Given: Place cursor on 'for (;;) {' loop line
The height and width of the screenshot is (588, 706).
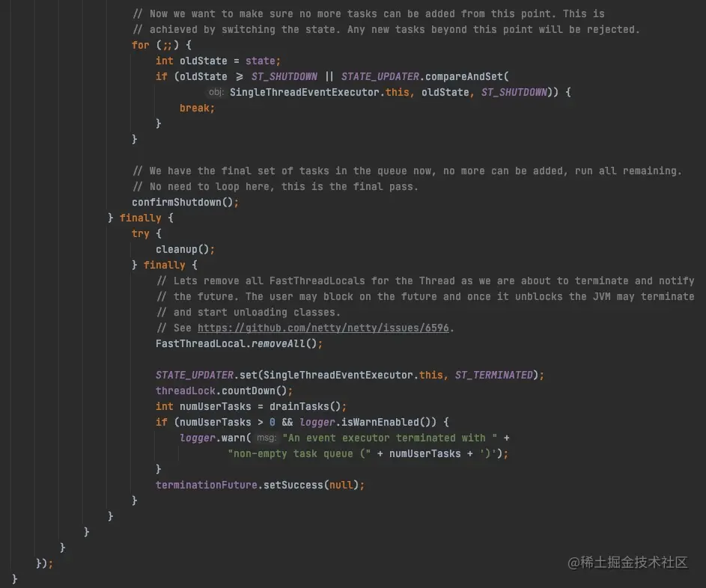Looking at the screenshot, I should point(162,45).
